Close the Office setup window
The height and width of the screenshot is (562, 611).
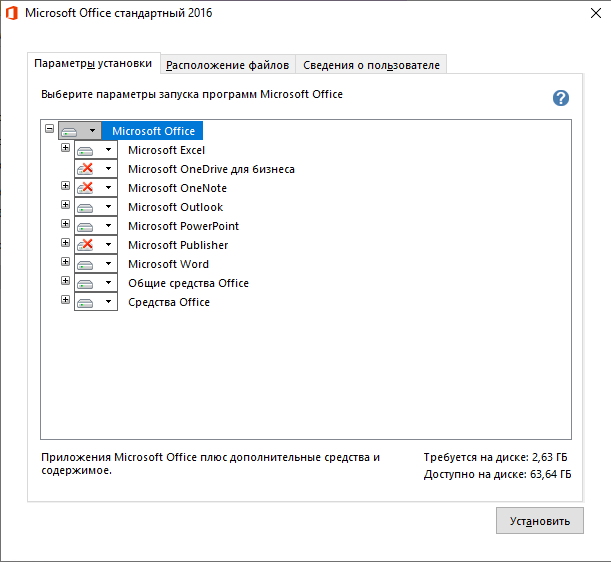pyautogui.click(x=595, y=13)
